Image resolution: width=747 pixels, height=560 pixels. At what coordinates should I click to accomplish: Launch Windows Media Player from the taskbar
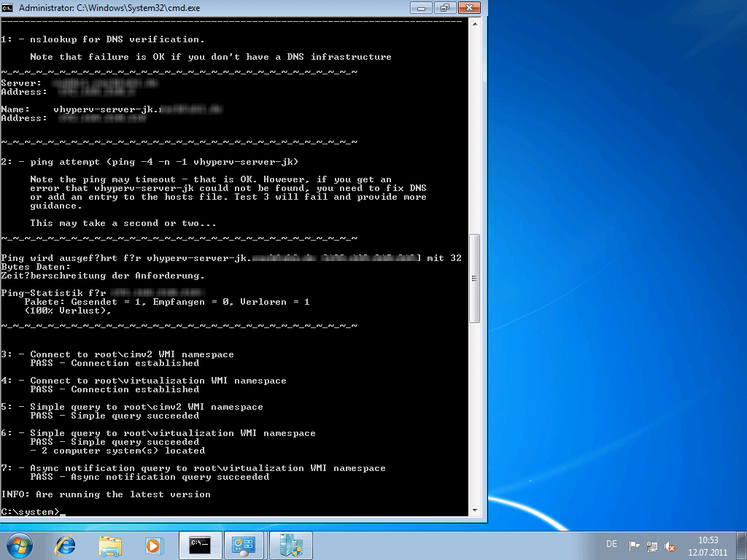pos(155,545)
